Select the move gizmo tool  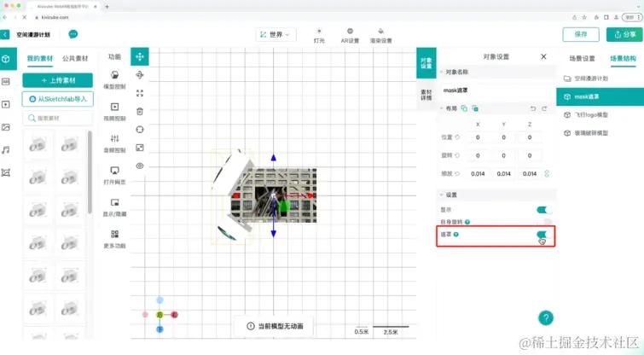[140, 56]
